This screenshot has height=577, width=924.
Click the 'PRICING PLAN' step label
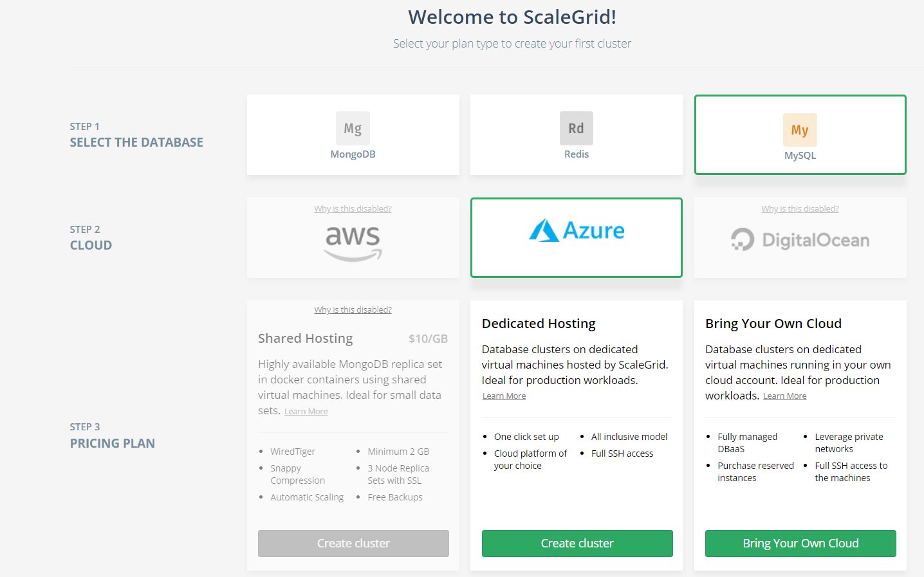pos(113,443)
